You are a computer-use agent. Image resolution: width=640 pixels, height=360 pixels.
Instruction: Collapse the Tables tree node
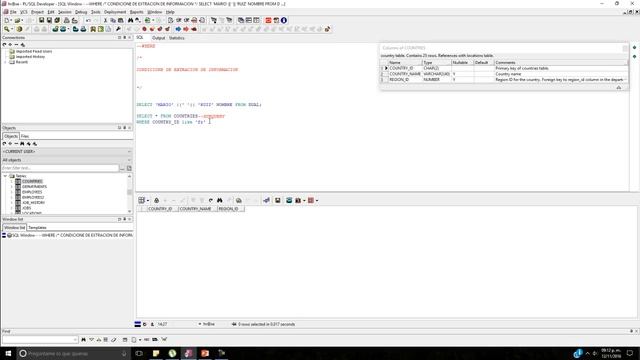(x=6, y=176)
